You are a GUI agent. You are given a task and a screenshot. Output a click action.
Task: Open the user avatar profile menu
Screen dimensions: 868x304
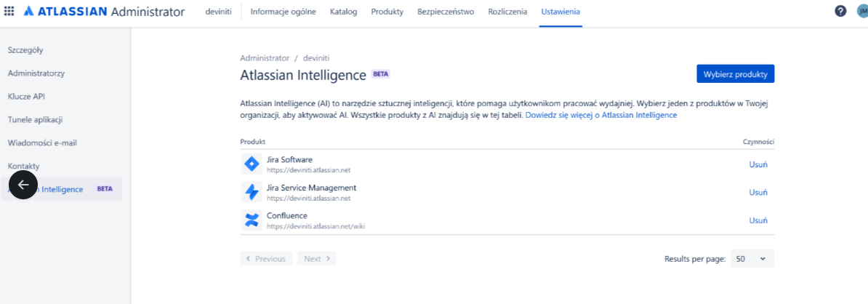[862, 11]
